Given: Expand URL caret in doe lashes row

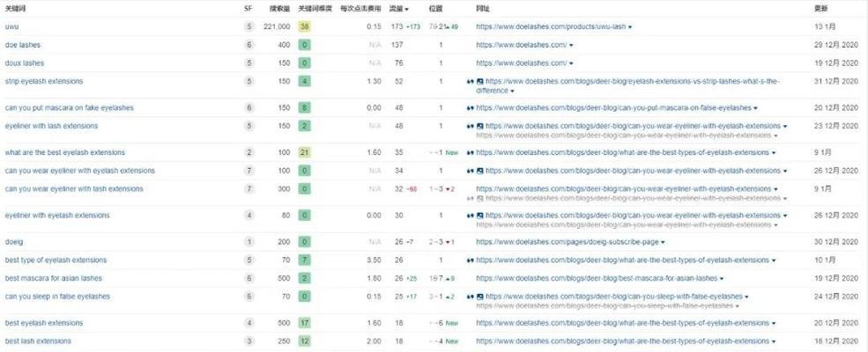Looking at the screenshot, I should click(571, 45).
